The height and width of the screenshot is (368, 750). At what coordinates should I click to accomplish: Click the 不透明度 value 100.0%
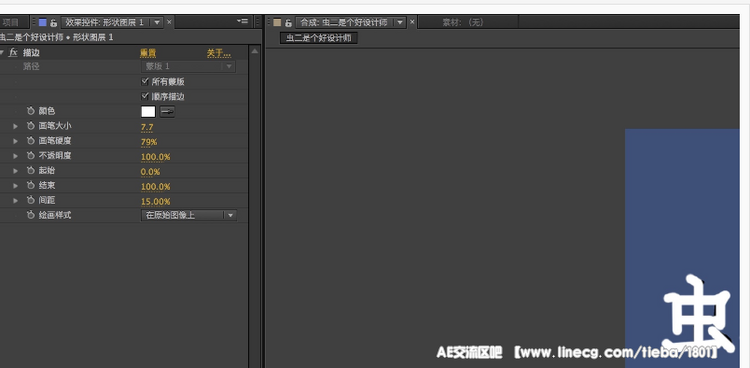(155, 157)
